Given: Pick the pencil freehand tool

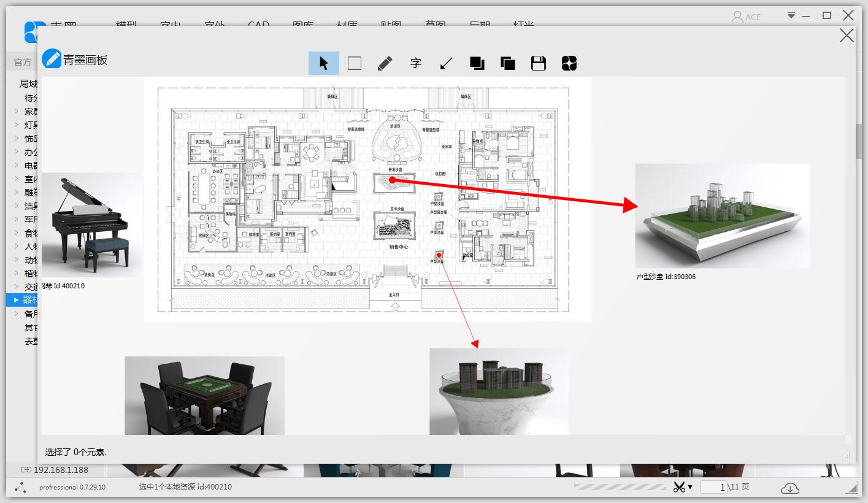Looking at the screenshot, I should click(385, 63).
